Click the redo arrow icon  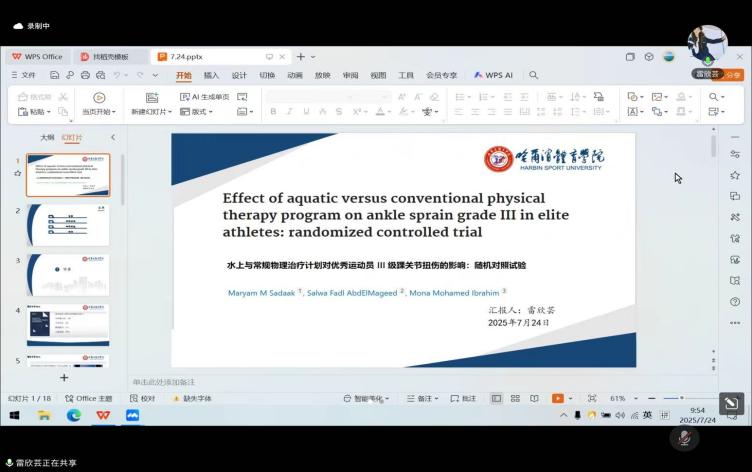pos(140,75)
